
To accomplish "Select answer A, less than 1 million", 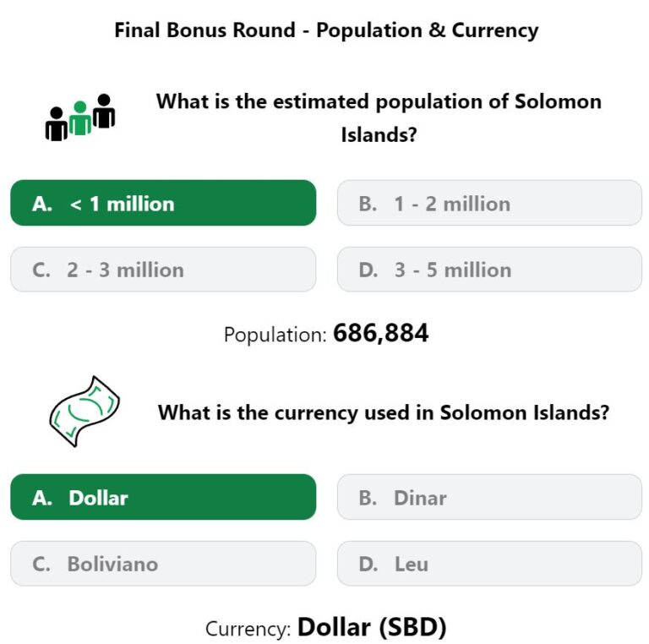I will tap(163, 203).
